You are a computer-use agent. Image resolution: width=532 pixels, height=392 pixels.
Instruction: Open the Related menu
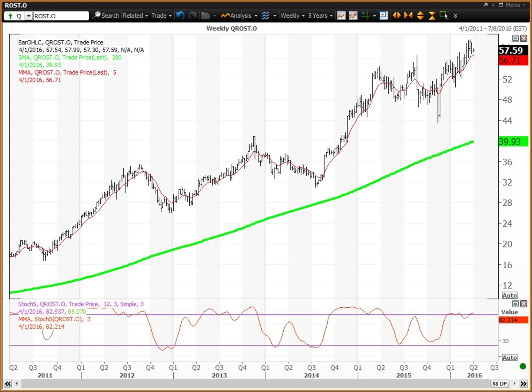(x=135, y=16)
